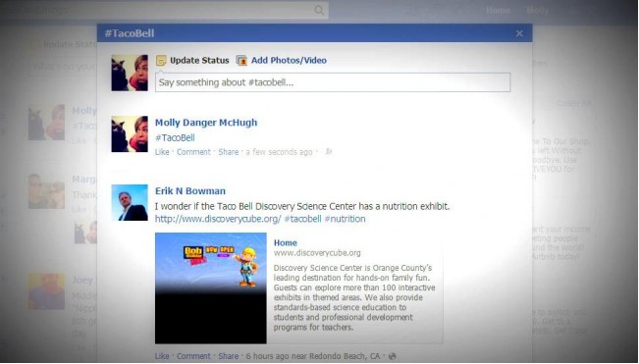This screenshot has height=364, width=639.
Task: Like Molly Danger McHugh's post
Action: 162,152
